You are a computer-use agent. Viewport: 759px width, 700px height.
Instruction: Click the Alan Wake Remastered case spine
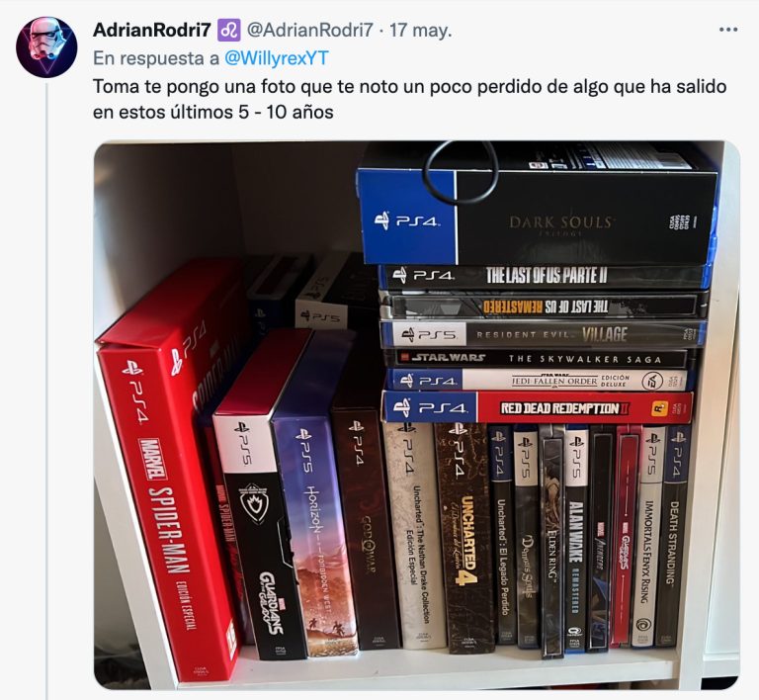[576, 537]
